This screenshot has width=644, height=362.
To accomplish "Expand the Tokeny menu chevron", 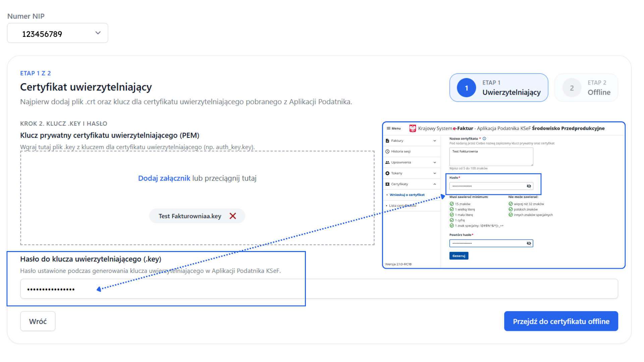I will coord(435,173).
